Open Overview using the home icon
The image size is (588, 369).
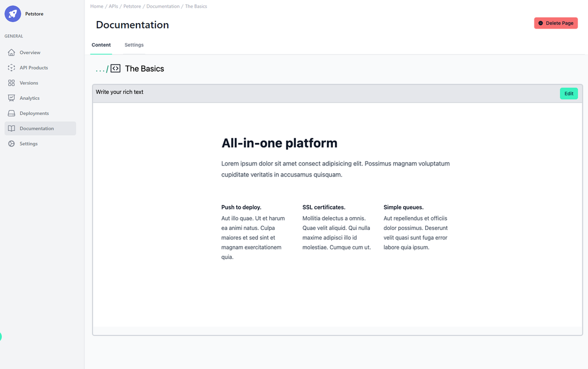pyautogui.click(x=12, y=52)
